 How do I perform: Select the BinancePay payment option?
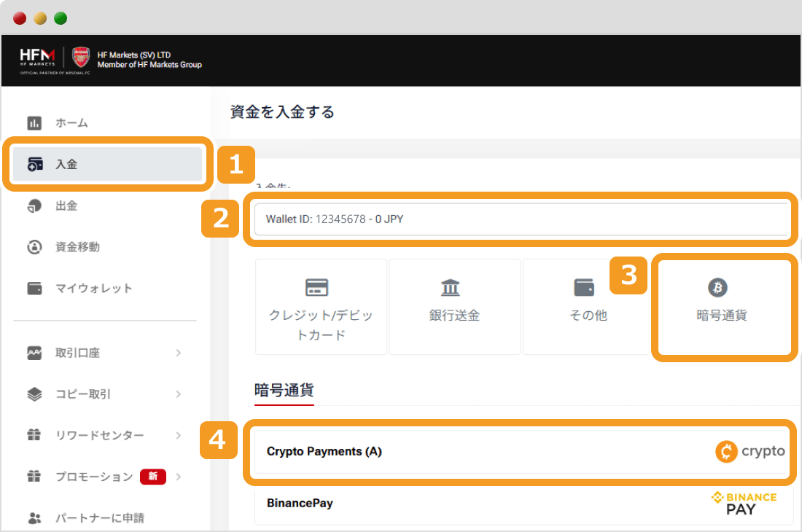437,503
